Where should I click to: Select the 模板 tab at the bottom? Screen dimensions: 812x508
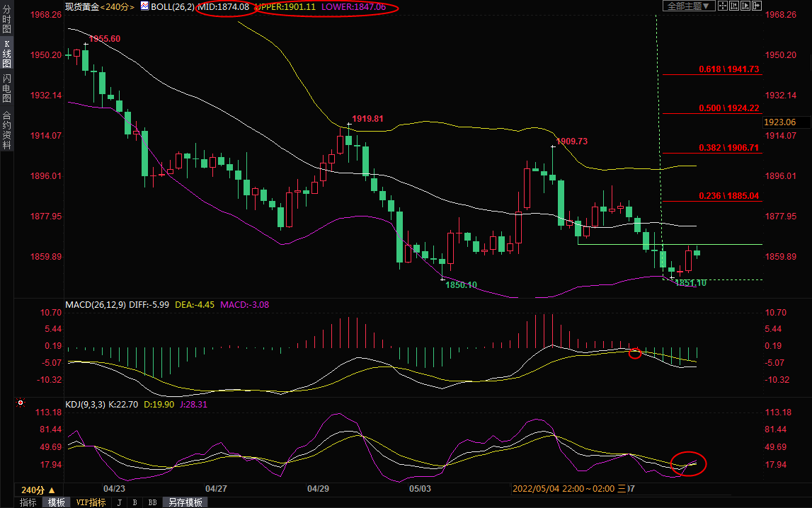coord(57,502)
